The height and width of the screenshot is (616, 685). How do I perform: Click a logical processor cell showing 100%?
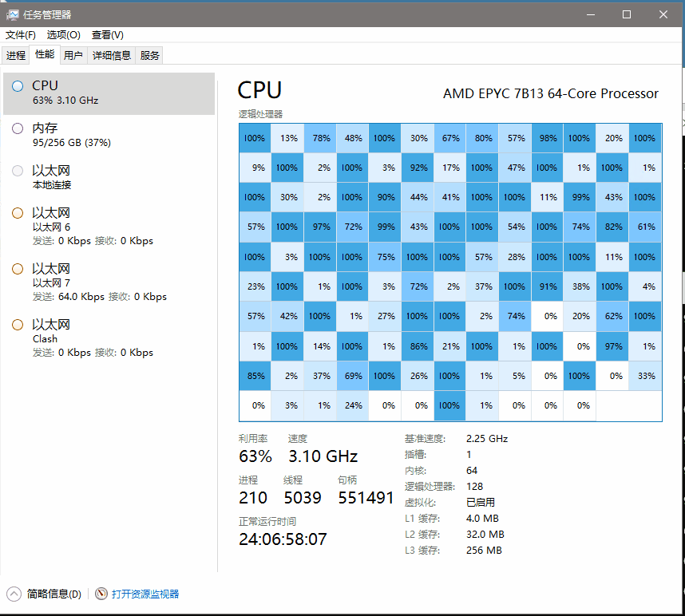[255, 138]
